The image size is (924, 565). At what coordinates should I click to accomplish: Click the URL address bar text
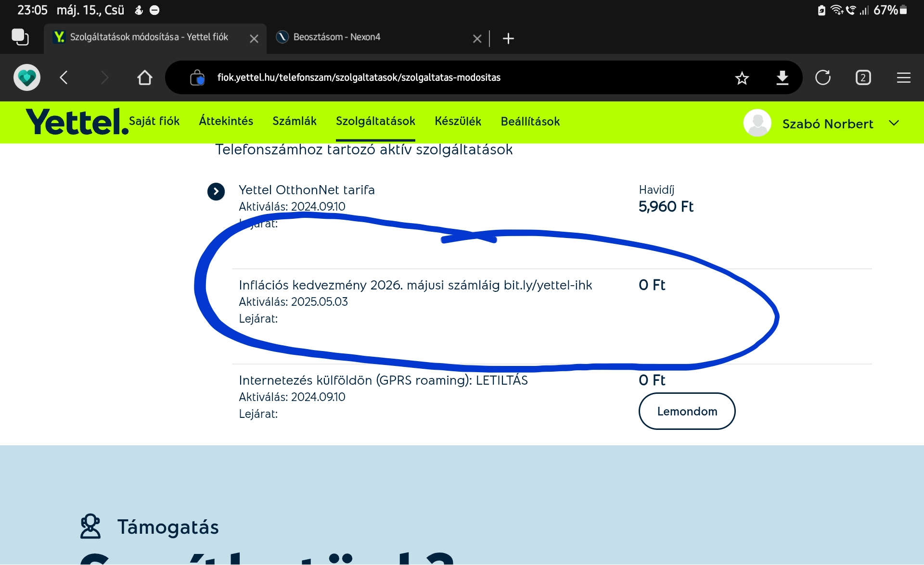pos(359,77)
